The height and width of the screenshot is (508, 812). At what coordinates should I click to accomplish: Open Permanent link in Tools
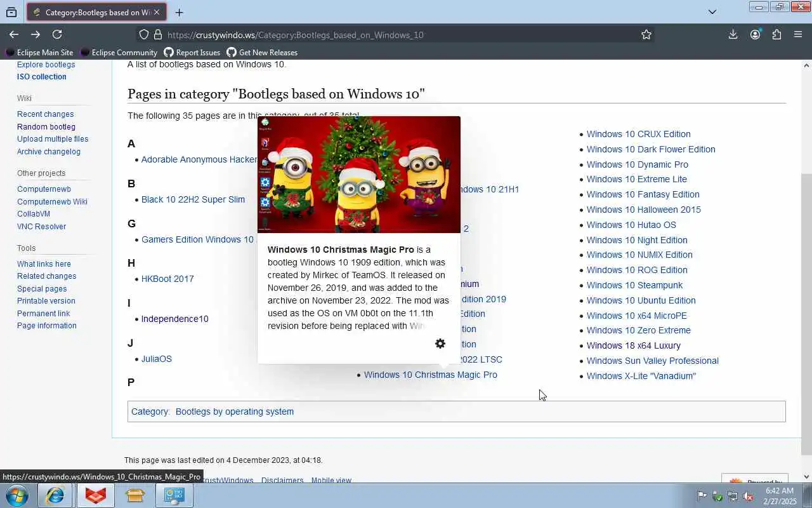tap(43, 314)
